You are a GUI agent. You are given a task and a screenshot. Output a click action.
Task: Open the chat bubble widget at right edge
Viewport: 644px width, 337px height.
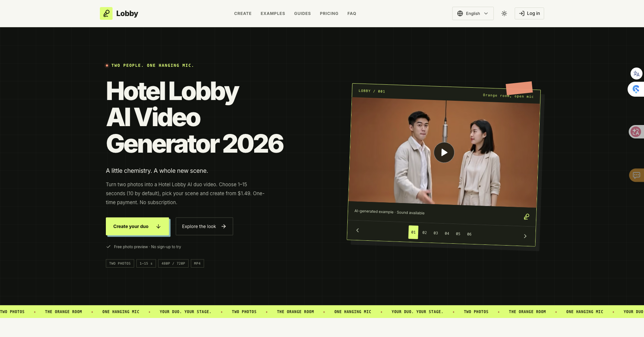[637, 175]
